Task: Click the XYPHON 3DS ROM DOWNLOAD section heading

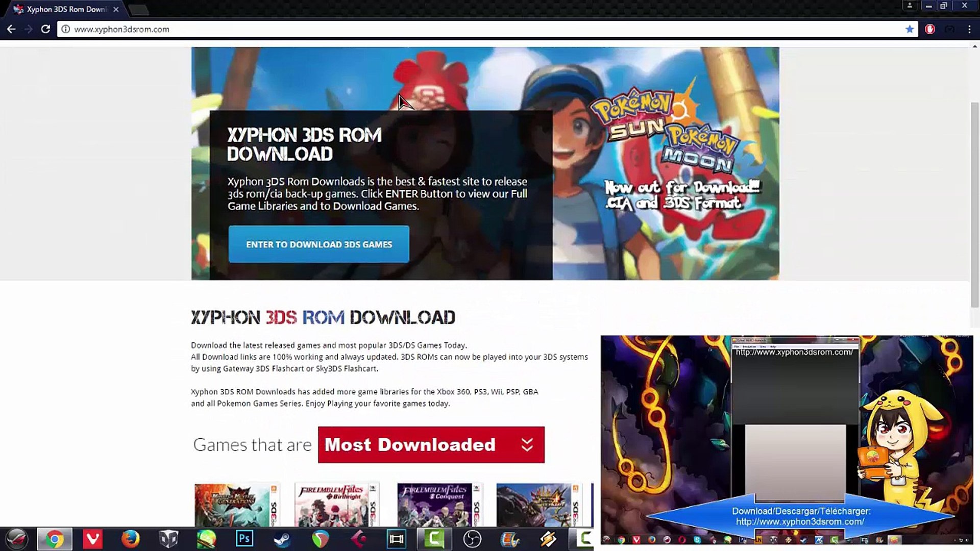Action: pyautogui.click(x=323, y=317)
